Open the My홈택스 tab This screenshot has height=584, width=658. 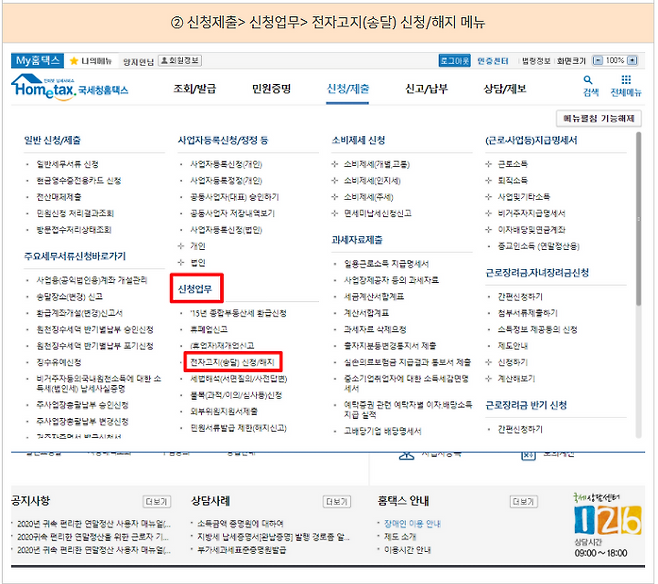37,61
